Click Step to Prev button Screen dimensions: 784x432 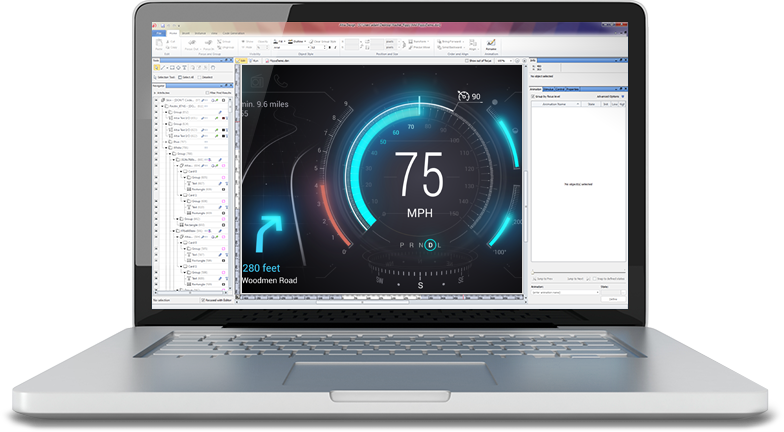point(542,278)
